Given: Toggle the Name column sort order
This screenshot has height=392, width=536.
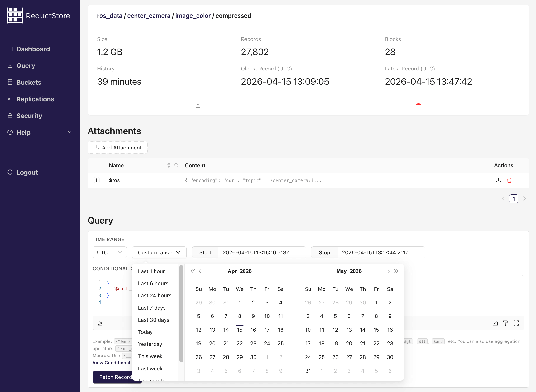Looking at the screenshot, I should pyautogui.click(x=169, y=165).
